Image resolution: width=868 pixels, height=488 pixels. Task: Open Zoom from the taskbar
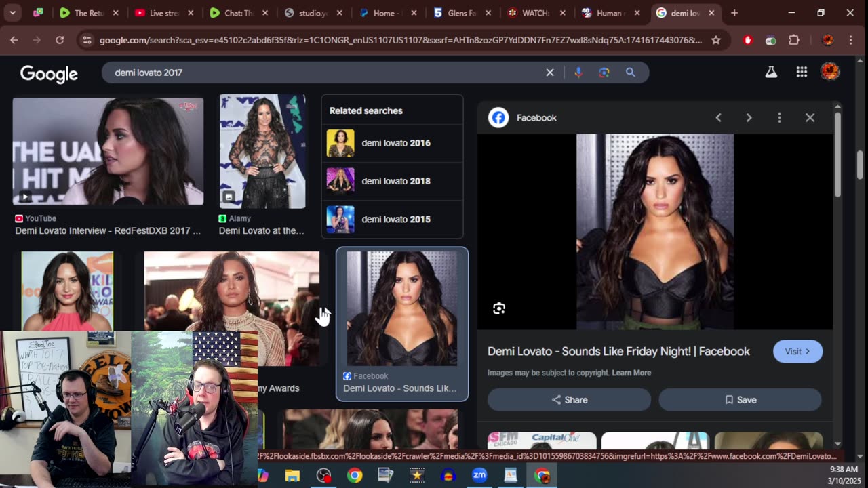tap(479, 476)
